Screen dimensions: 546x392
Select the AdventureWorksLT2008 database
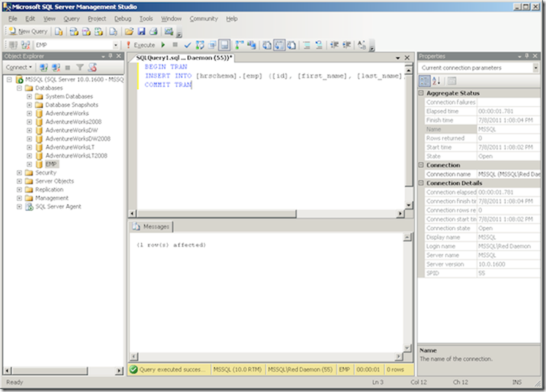pyautogui.click(x=77, y=156)
